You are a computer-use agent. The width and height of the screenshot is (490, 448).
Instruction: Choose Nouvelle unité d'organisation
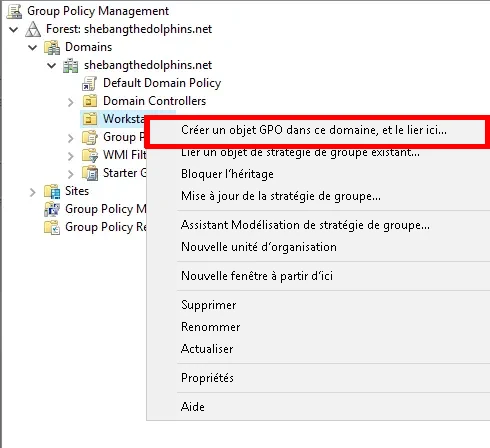[x=259, y=247]
